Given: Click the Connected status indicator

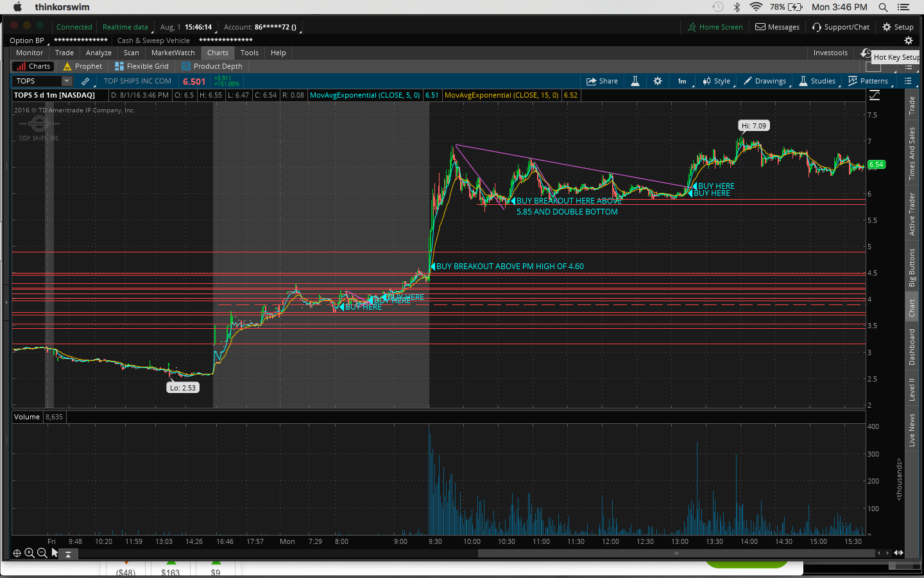Looking at the screenshot, I should click(74, 27).
